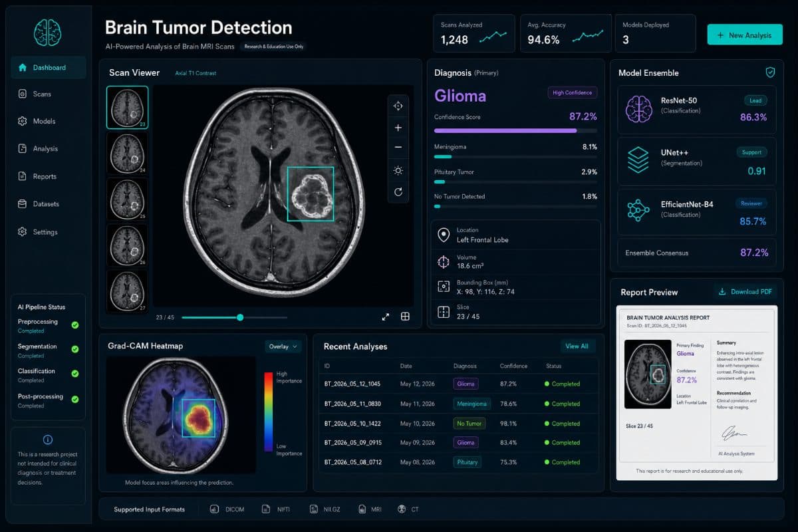Viewport: 798px width, 532px height.
Task: Click the Settings gear icon in sidebar
Action: 23,232
